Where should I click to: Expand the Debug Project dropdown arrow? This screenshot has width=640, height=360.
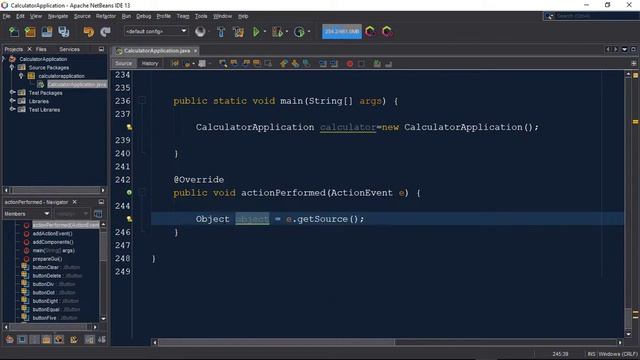click(287, 32)
